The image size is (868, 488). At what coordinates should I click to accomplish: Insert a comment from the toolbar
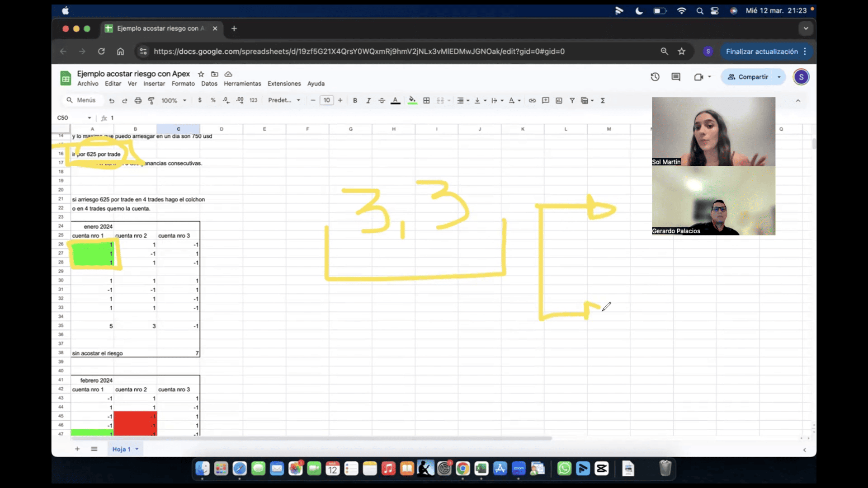point(546,100)
